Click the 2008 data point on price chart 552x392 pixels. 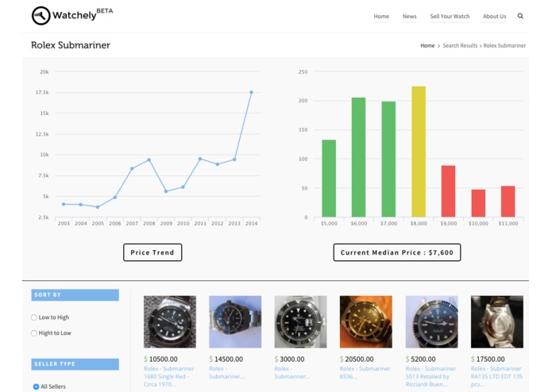point(149,159)
